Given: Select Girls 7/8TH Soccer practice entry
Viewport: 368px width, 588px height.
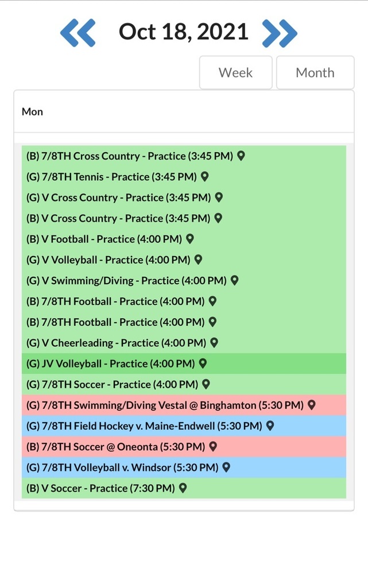Looking at the screenshot, I should tap(184, 384).
